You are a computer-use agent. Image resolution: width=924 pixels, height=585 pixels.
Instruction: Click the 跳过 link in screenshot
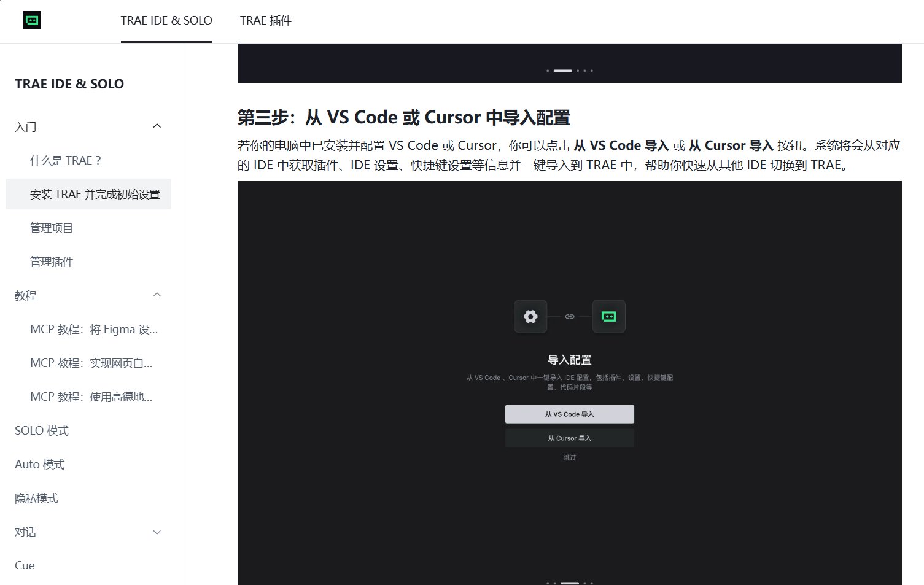click(x=570, y=458)
